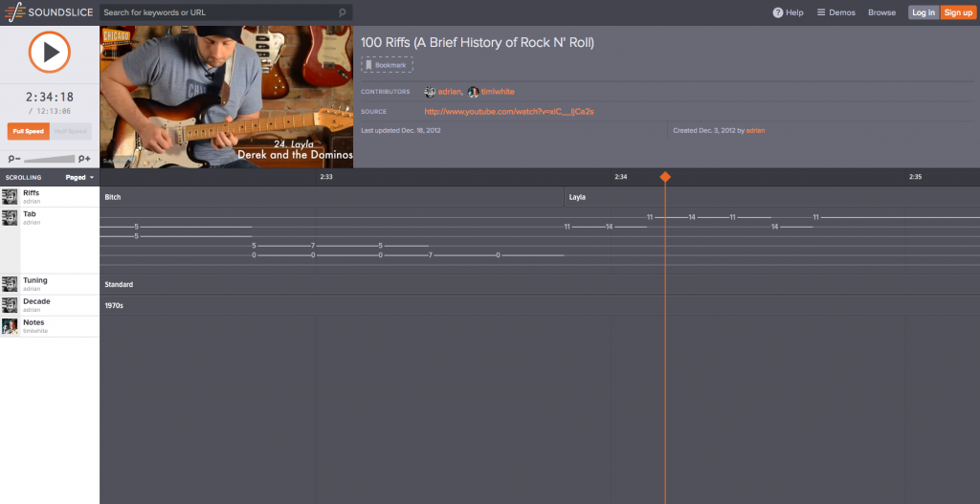
Task: Switch to Half Speed playback
Action: point(71,131)
